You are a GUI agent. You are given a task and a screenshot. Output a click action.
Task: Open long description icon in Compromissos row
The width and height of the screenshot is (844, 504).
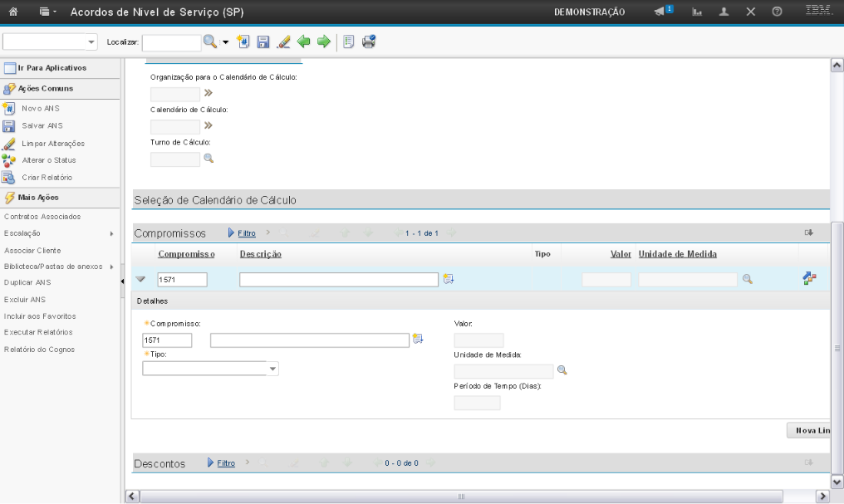click(x=449, y=280)
